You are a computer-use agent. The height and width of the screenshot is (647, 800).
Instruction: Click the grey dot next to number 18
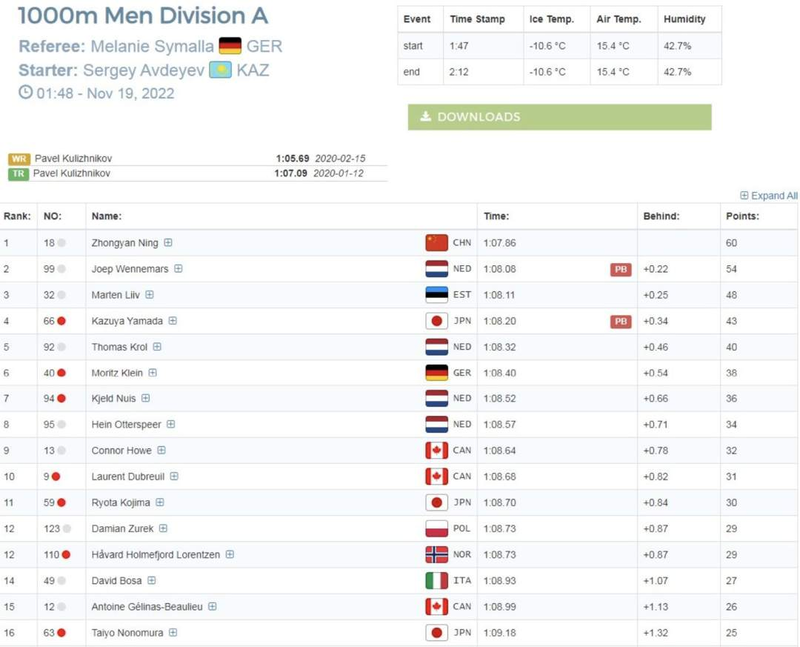pos(61,243)
